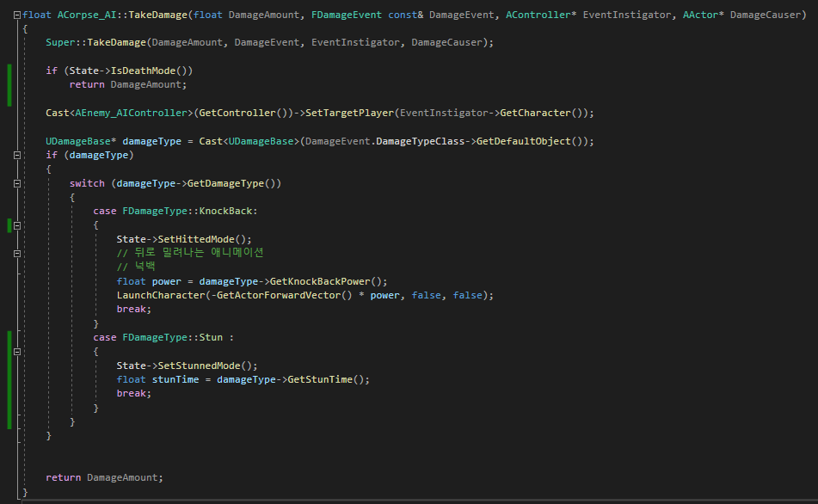Click the first 'false' argument in LaunchCharacter

[427, 295]
